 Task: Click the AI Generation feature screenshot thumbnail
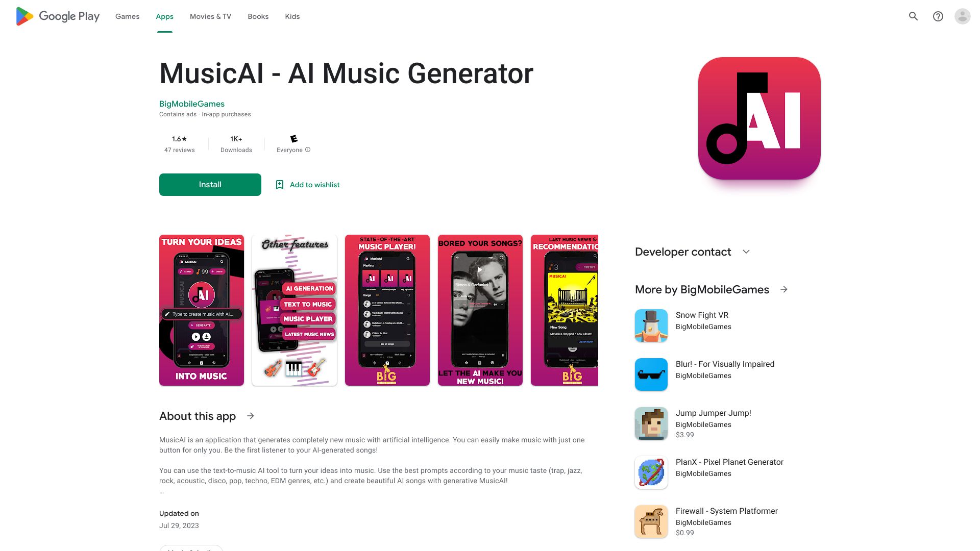point(294,310)
